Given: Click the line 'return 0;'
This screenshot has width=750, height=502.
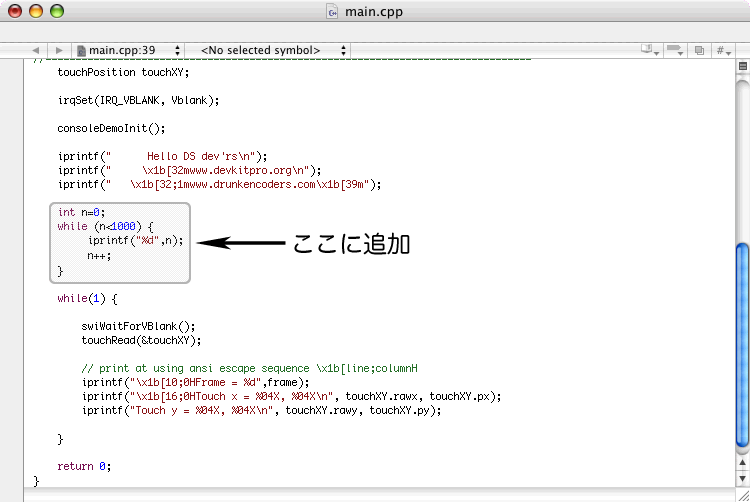Looking at the screenshot, I should pos(84,467).
